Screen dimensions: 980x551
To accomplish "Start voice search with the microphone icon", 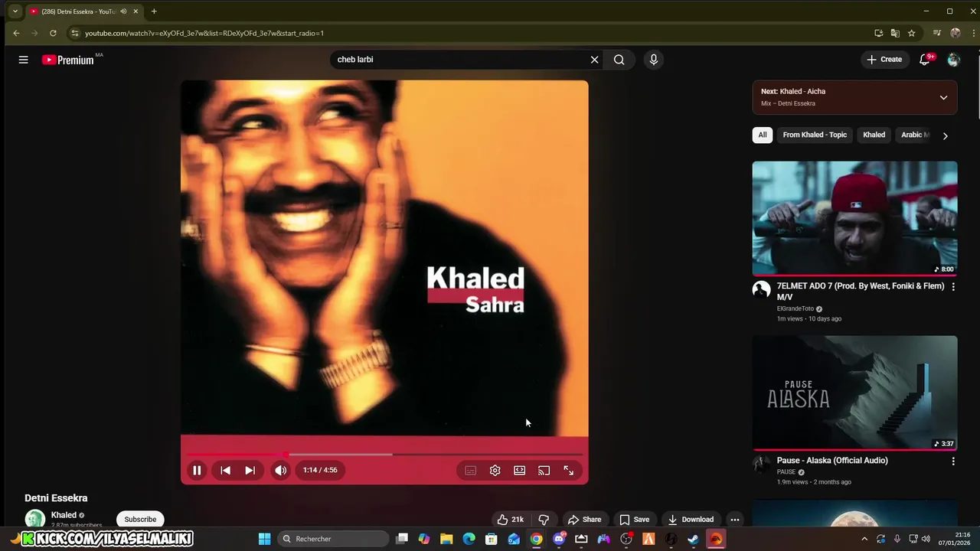I will (653, 60).
